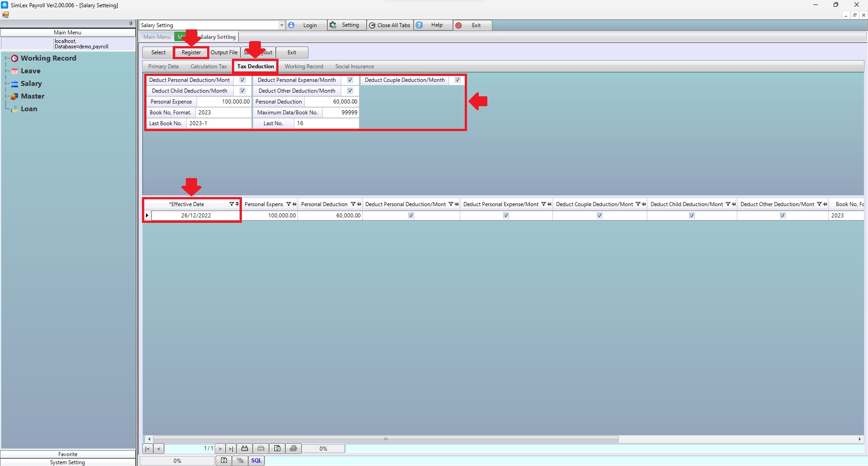Pin the Main Menu side panel
This screenshot has width=868, height=466.
tap(131, 24)
